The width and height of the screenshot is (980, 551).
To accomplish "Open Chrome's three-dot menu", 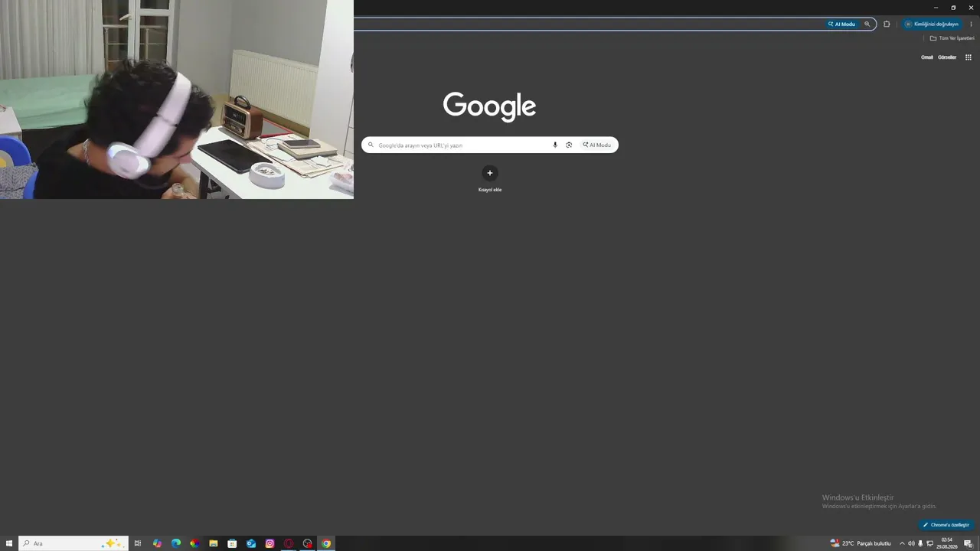I will (x=971, y=24).
